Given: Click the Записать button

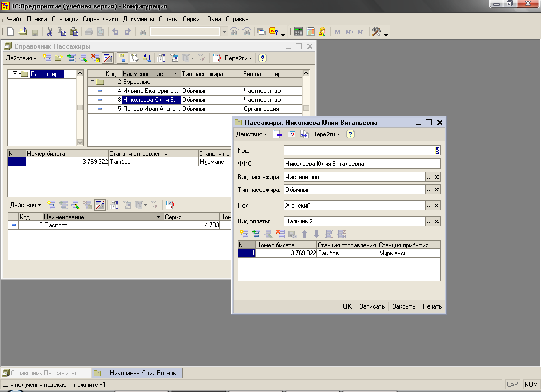Looking at the screenshot, I should point(372,306).
